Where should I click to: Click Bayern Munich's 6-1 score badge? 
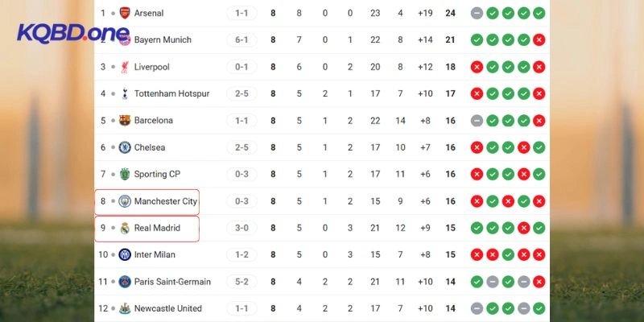click(x=242, y=39)
